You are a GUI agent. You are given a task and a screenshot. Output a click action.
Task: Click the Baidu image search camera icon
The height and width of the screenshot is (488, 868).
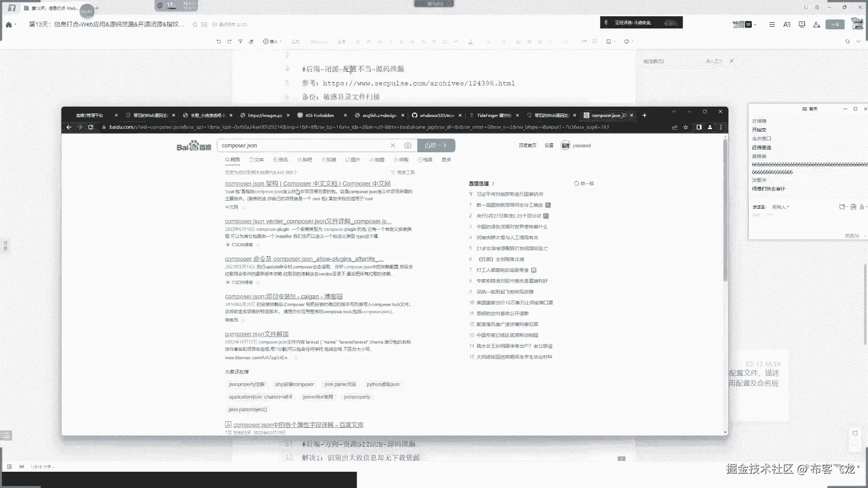[x=408, y=145]
